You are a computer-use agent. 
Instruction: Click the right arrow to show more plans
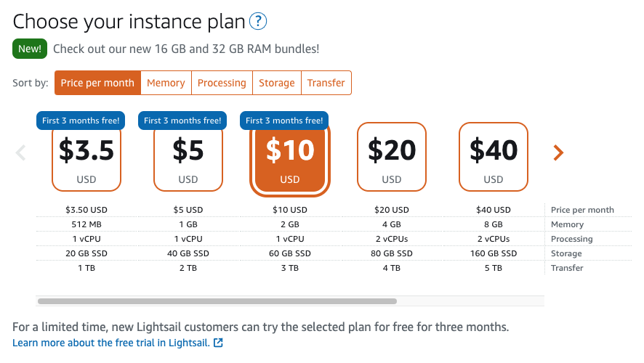[558, 152]
